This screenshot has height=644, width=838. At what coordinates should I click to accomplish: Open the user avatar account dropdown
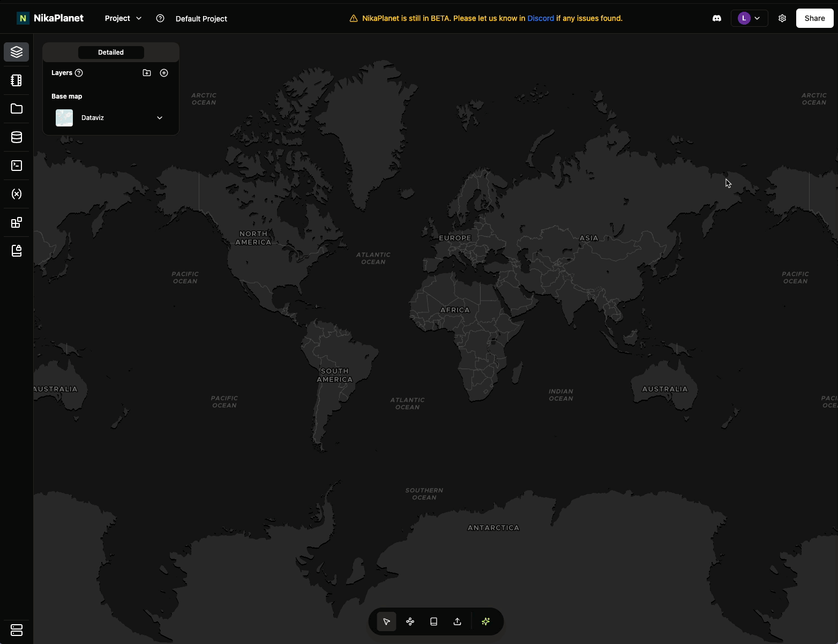coord(749,18)
